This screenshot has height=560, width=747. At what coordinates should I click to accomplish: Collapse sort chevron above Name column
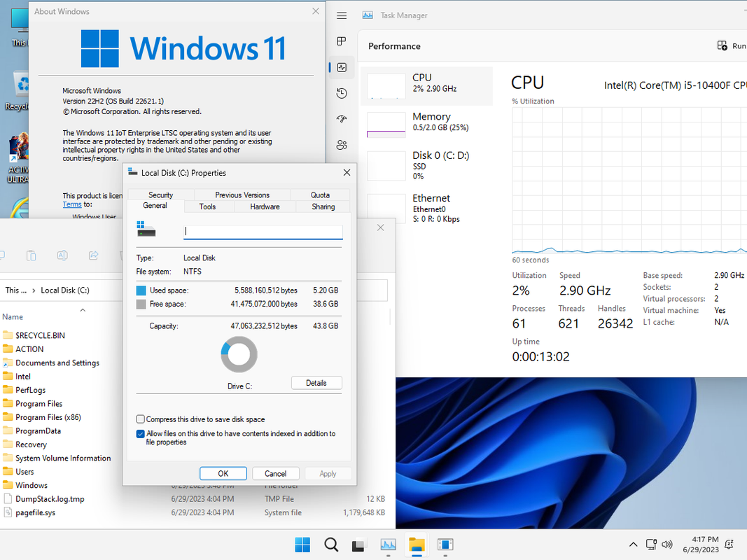pos(83,310)
